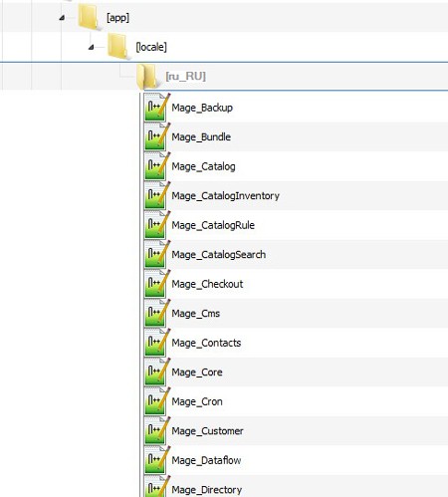The image size is (448, 497).
Task: Click the Mage_Customer file icon
Action: click(x=157, y=430)
